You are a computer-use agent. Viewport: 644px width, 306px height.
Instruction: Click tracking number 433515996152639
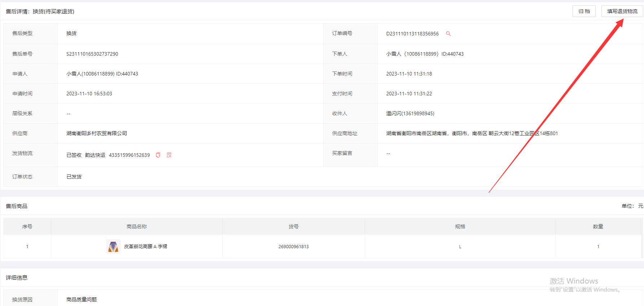click(129, 155)
